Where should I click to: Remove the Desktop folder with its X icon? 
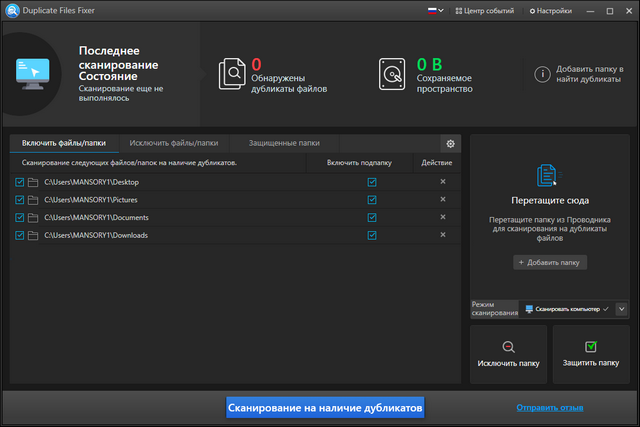(443, 182)
